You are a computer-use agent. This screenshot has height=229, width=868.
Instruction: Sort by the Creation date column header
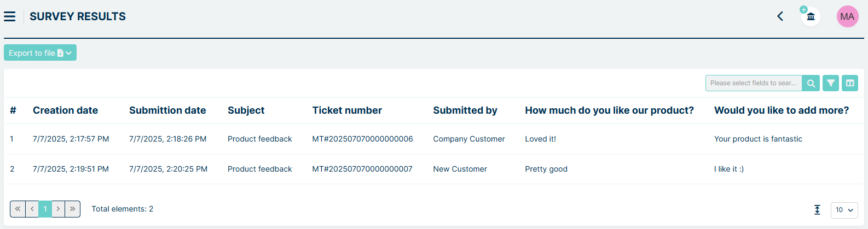coord(65,110)
